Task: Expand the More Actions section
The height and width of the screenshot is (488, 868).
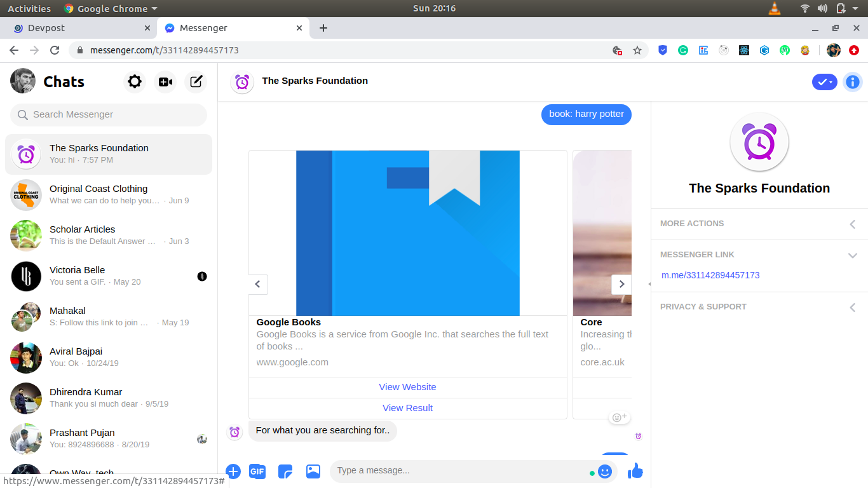Action: (x=759, y=224)
